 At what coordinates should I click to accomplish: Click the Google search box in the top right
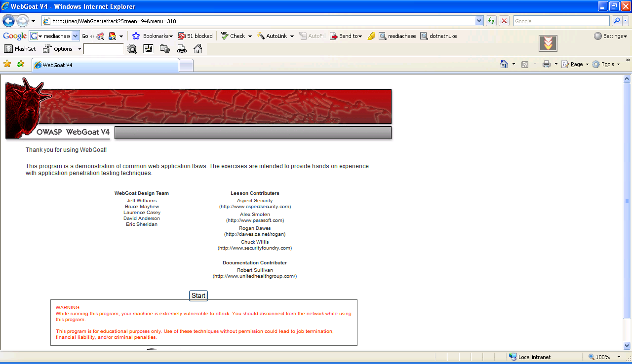561,21
